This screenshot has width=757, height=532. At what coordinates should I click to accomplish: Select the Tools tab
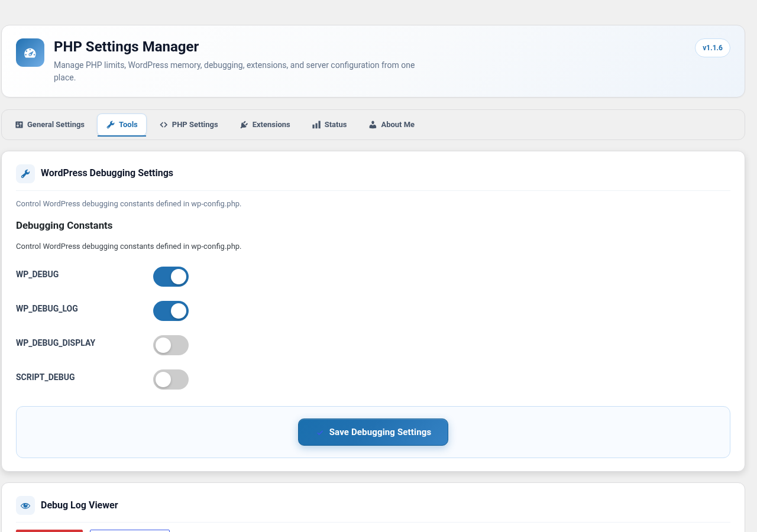pos(122,125)
